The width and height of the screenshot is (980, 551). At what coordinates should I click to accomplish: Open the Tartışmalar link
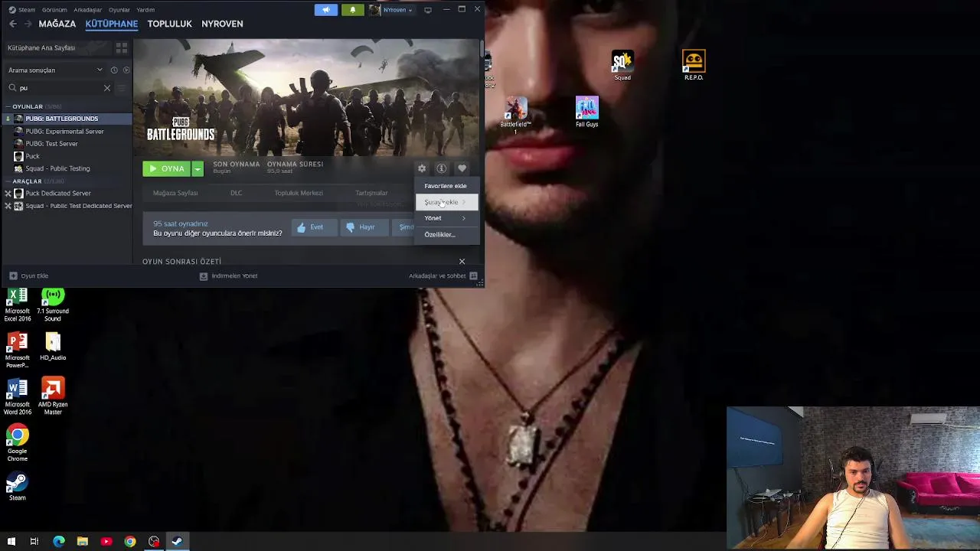(x=371, y=193)
